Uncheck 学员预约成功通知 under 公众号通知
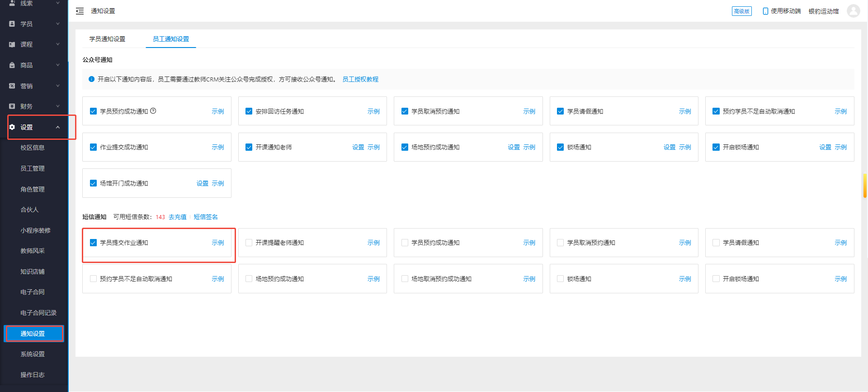This screenshot has width=868, height=392. point(93,111)
